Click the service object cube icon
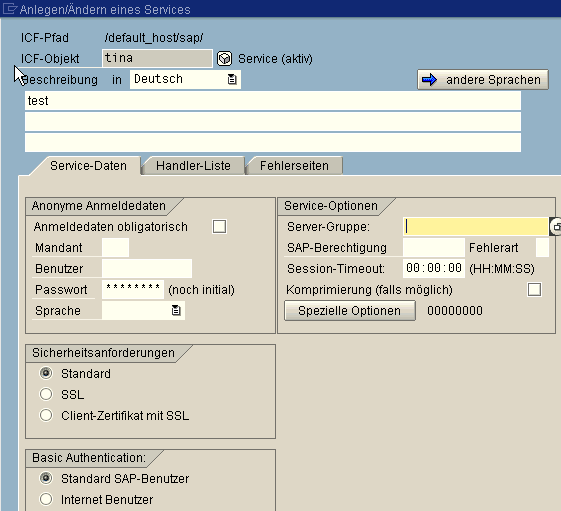 tap(225, 59)
